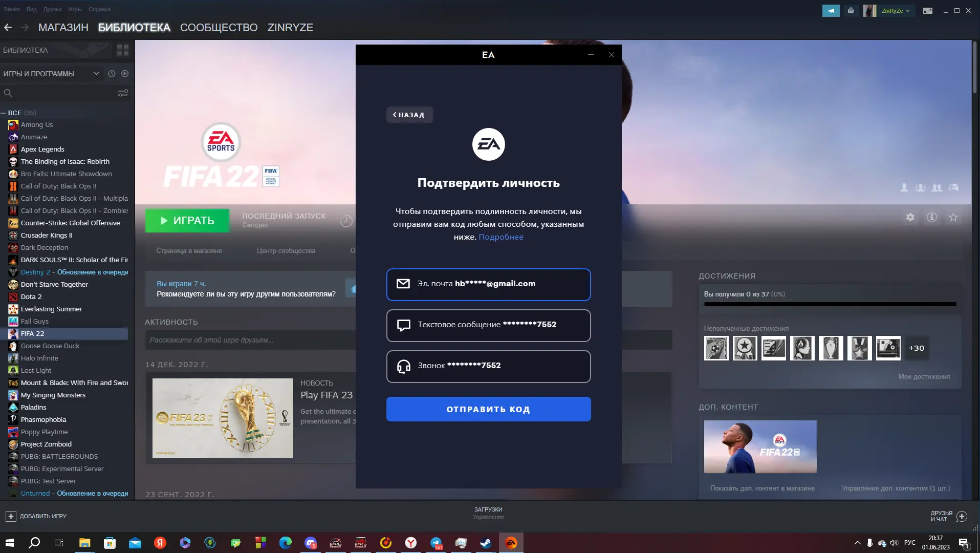Open Steam announcements megaphone icon
The height and width of the screenshot is (553, 980).
(831, 10)
